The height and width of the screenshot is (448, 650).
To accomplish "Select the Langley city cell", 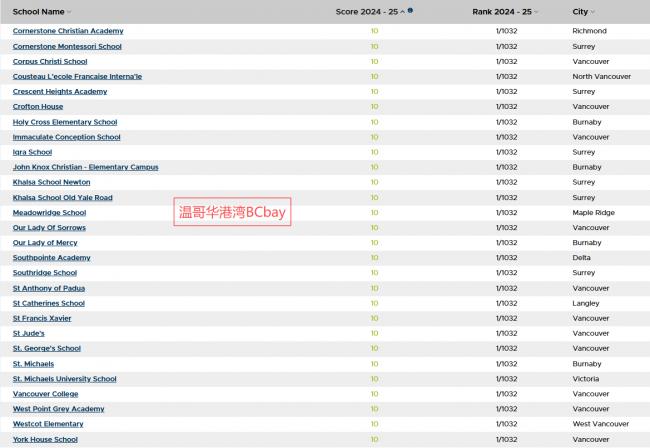I will pyautogui.click(x=586, y=303).
